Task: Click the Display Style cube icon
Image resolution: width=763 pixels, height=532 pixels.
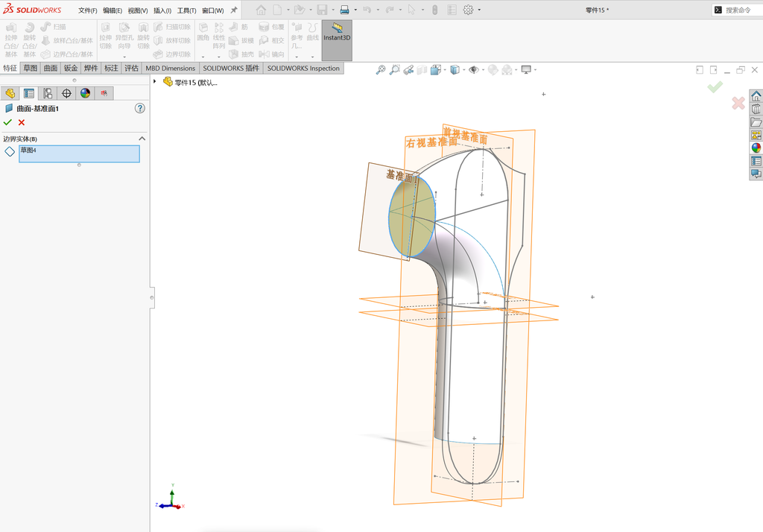Action: tap(455, 70)
